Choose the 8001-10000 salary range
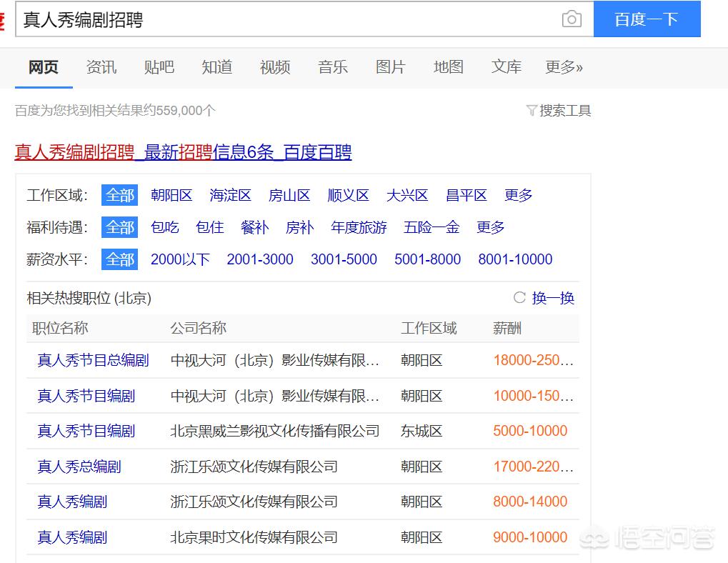This screenshot has height=563, width=728. click(x=515, y=259)
